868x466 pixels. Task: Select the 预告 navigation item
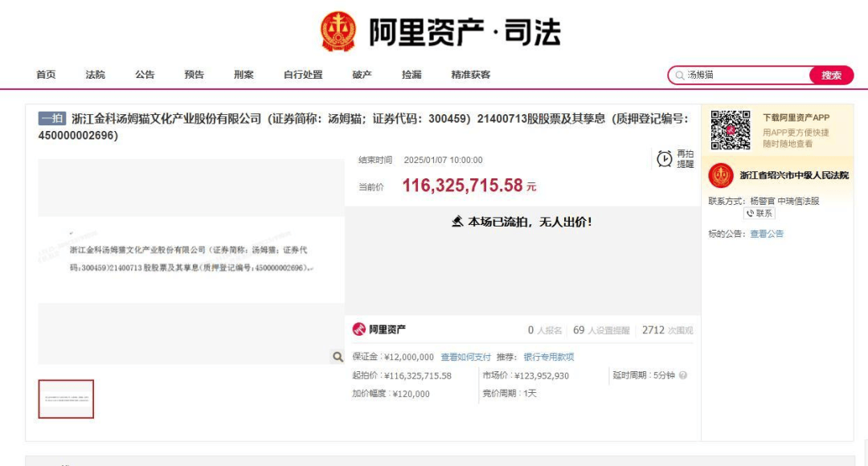coord(194,75)
